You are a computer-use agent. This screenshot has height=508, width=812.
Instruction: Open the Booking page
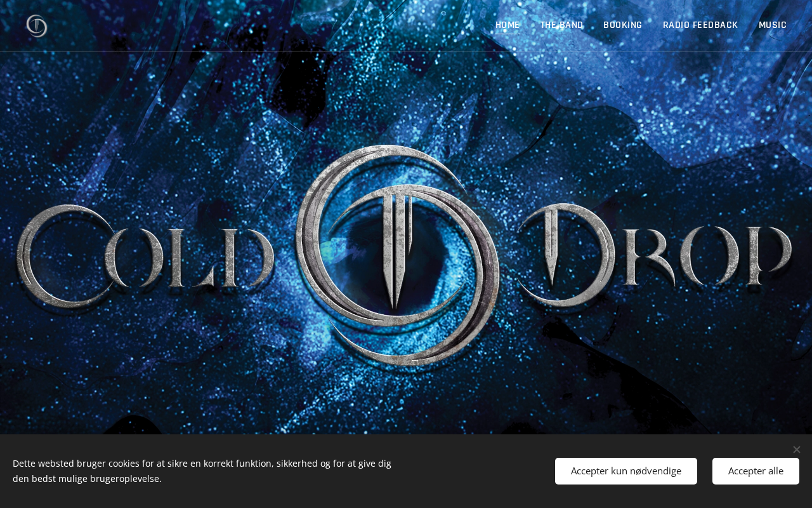tap(623, 25)
